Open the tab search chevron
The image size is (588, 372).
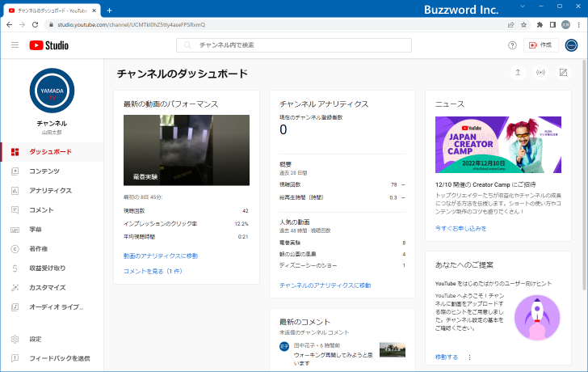(523, 6)
